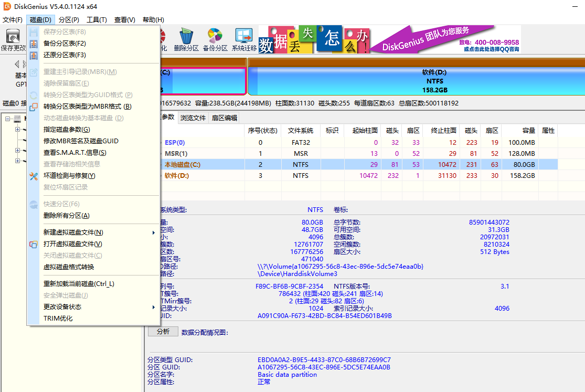Select the ESP(0) partition row
585x392 pixels.
pyautogui.click(x=175, y=142)
